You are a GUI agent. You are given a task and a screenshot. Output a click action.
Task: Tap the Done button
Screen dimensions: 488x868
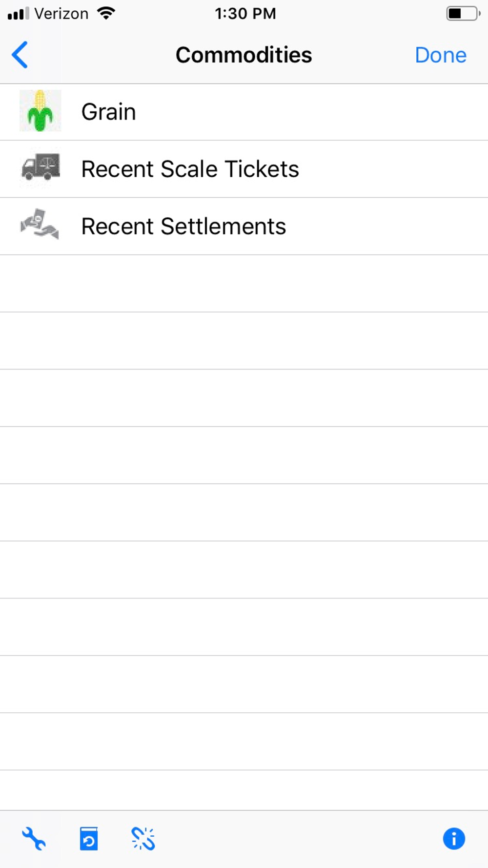click(440, 55)
